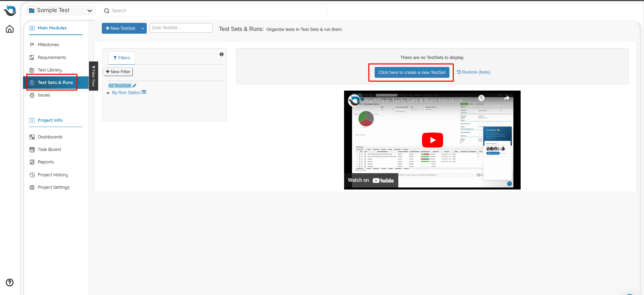644x295 pixels.
Task: Open the Filters tab
Action: point(122,58)
